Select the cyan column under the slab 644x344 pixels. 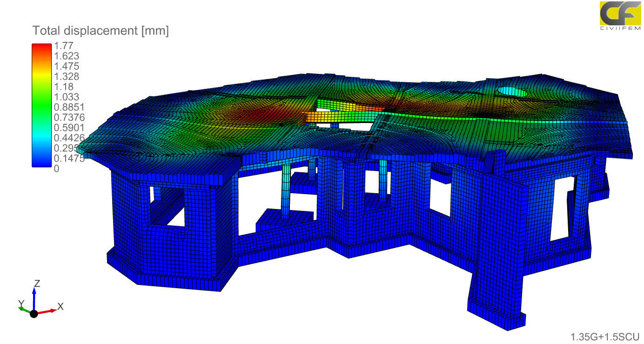tap(285, 191)
